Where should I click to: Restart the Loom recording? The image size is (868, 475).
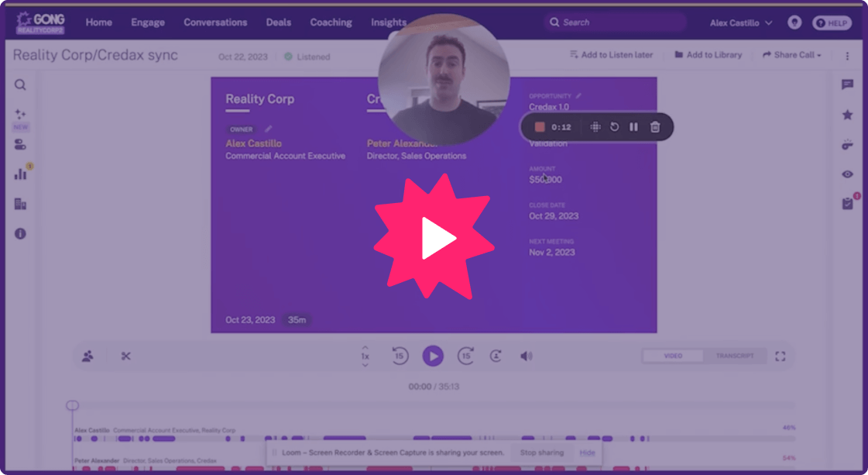[615, 127]
